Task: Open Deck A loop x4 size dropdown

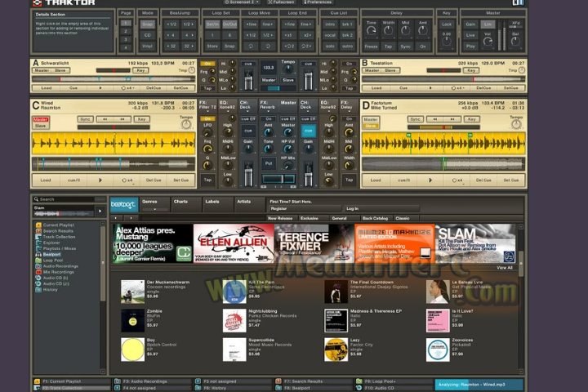Action: click(128, 87)
